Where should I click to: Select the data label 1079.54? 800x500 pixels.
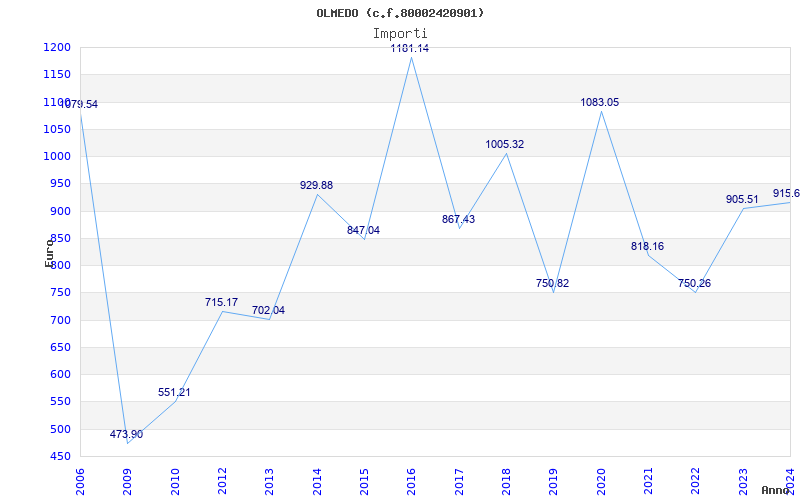pos(79,105)
